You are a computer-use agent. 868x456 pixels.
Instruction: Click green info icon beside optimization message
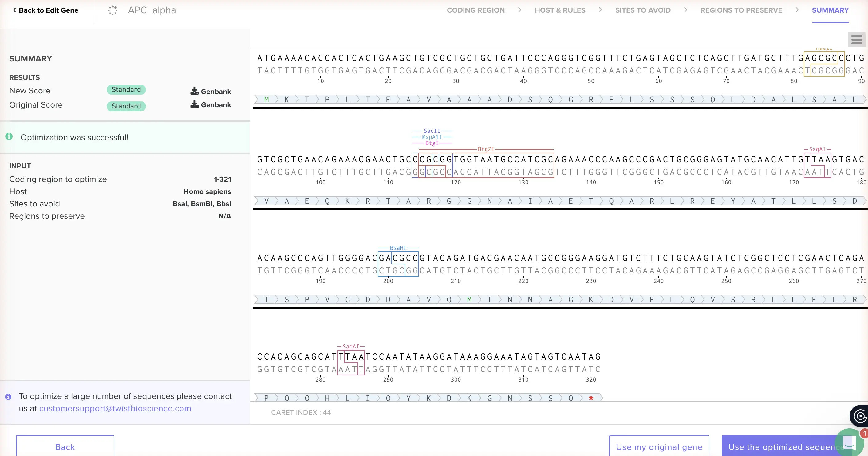[9, 136]
